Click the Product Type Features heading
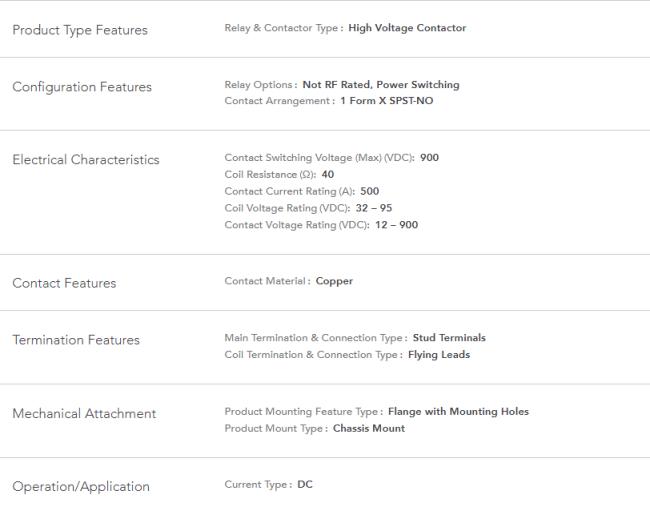 (x=80, y=30)
